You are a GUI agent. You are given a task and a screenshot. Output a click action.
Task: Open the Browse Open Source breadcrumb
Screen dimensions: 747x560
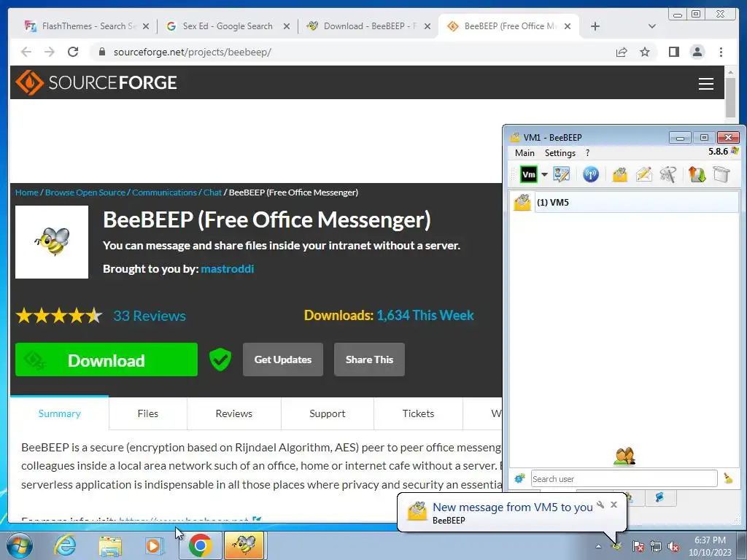click(85, 192)
